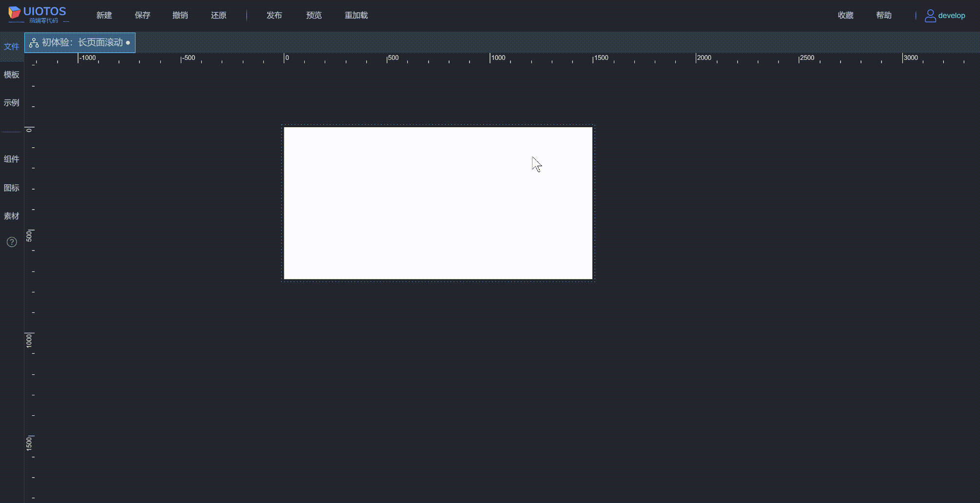Reload the editor with 重加载
Image resolution: width=980 pixels, height=503 pixels.
coord(355,15)
